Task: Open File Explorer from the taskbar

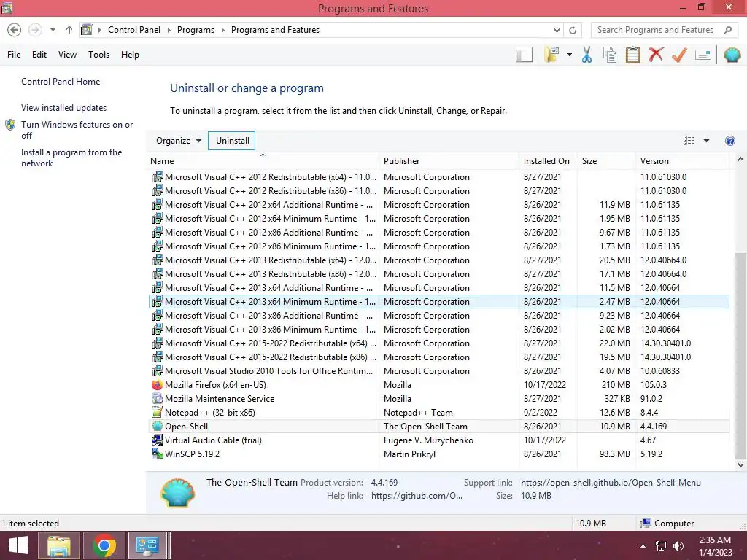Action: tap(59, 545)
